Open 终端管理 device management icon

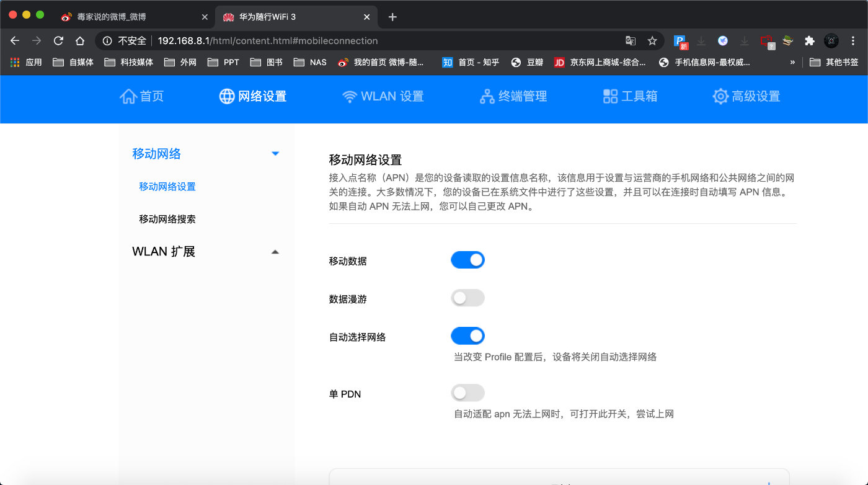(x=486, y=96)
